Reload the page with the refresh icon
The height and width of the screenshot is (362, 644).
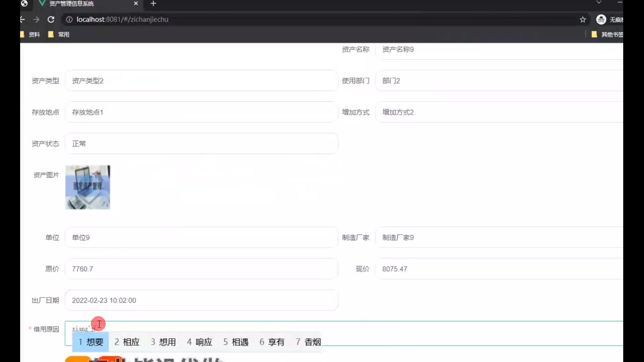[x=51, y=19]
